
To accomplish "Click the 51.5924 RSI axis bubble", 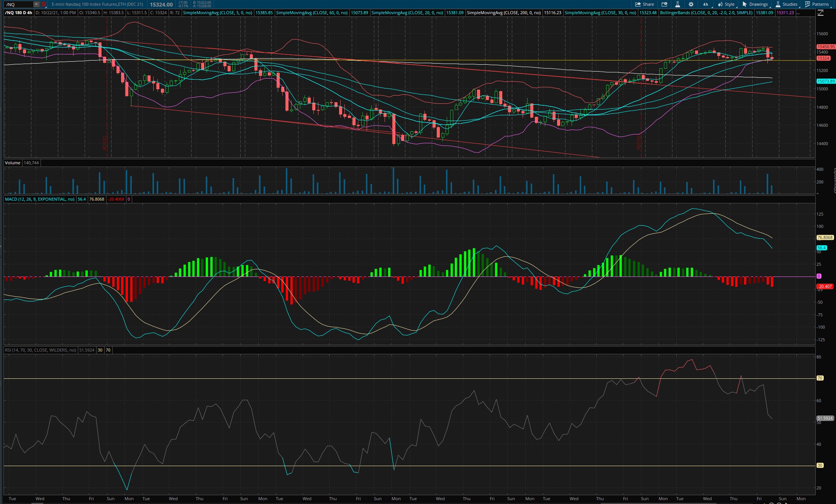I will [825, 418].
